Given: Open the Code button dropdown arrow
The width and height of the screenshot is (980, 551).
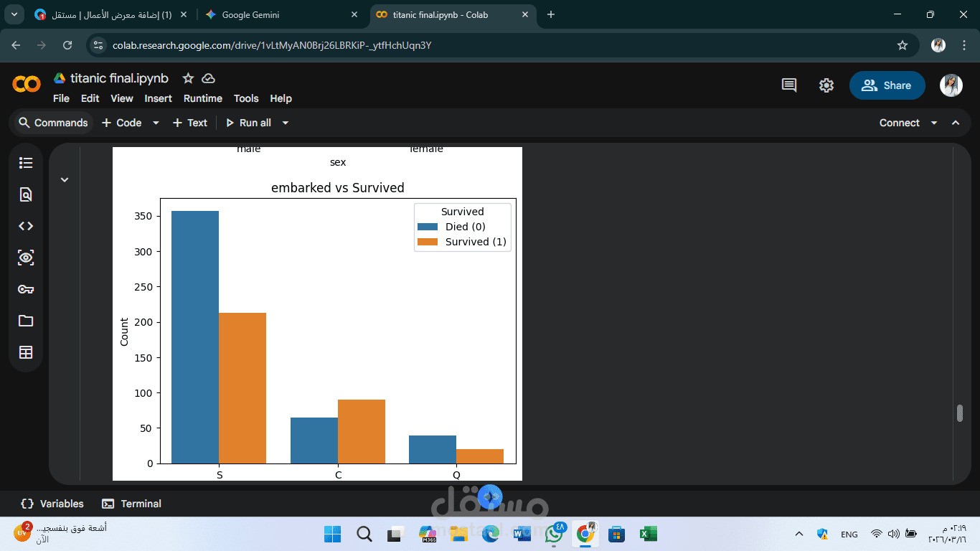Looking at the screenshot, I should (156, 123).
